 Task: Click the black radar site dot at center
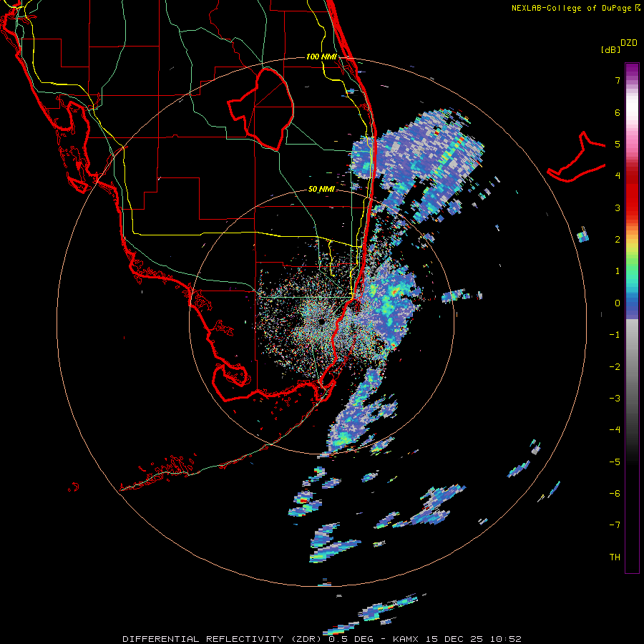pyautogui.click(x=321, y=321)
